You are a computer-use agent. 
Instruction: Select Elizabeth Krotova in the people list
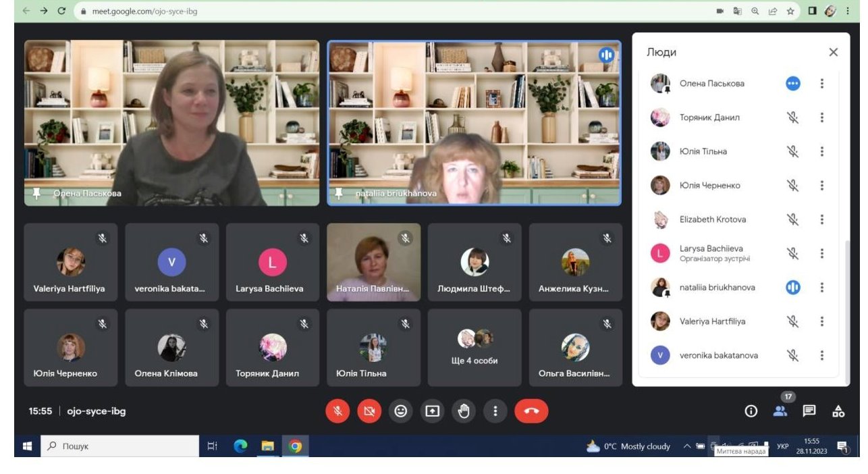tap(712, 219)
